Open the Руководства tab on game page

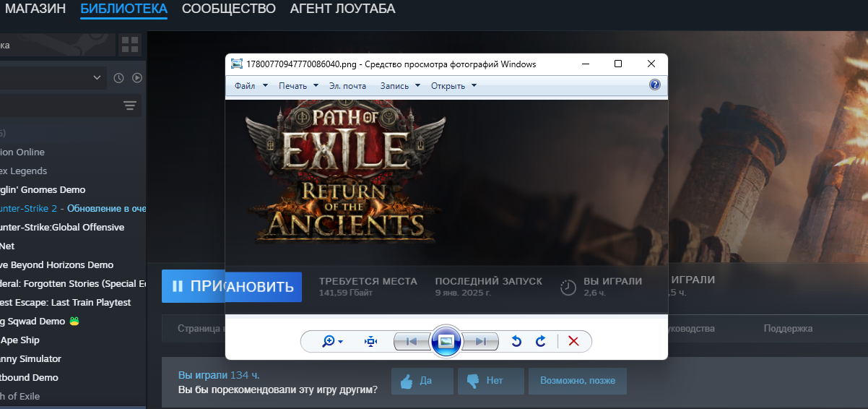(691, 328)
